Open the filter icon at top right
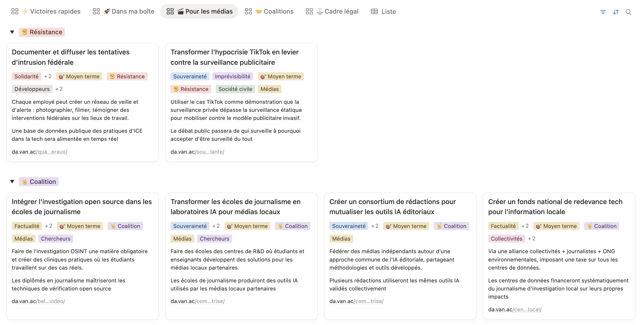Image resolution: width=644 pixels, height=325 pixels. [x=603, y=12]
